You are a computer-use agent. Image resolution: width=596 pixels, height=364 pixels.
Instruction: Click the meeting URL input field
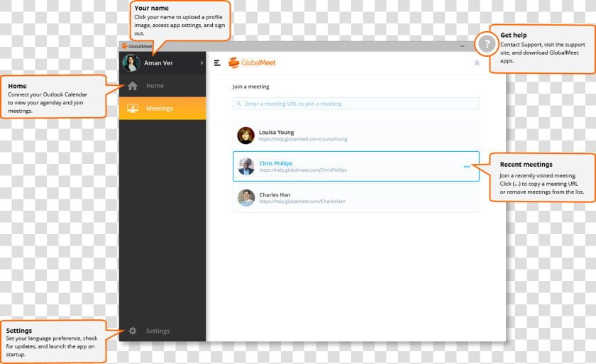coord(355,104)
